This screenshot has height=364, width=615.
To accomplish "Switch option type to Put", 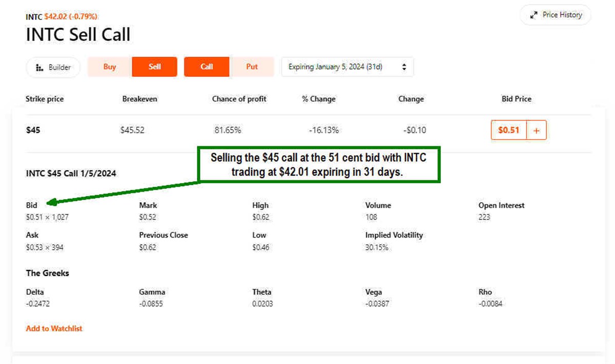I will [252, 67].
